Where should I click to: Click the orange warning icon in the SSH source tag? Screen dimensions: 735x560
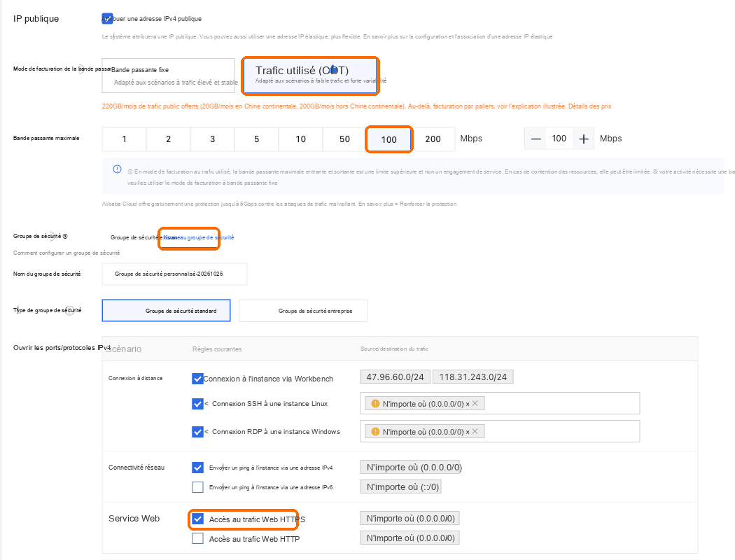point(375,403)
